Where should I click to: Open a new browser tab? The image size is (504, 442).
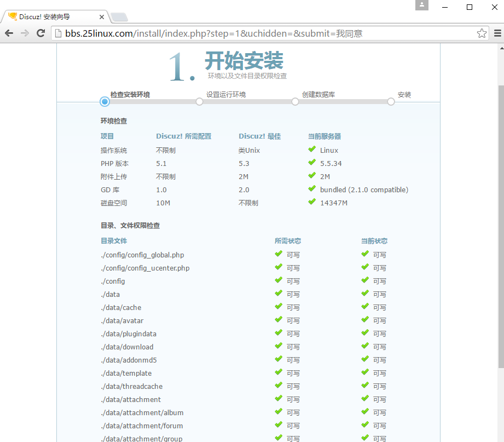click(119, 17)
